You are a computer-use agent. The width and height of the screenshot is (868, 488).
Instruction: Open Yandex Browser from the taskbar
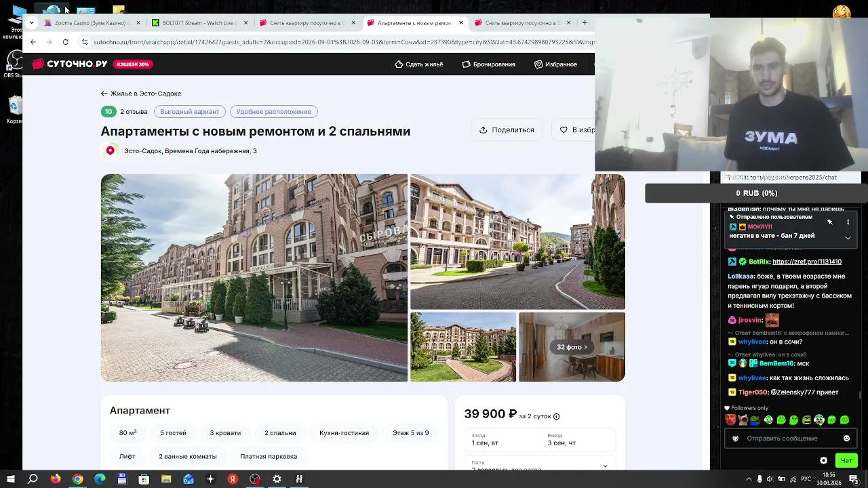coord(233,479)
